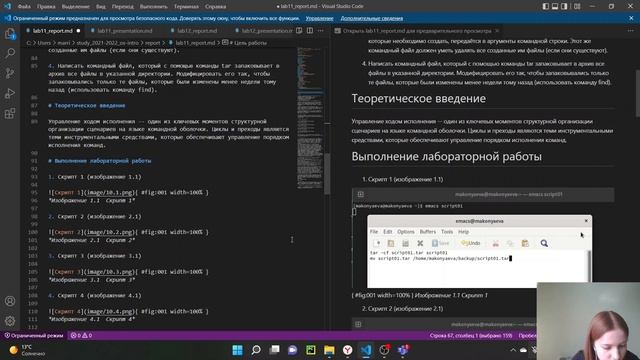Open the Выполнить menu
This screenshot has height=360, width=640.
coord(153,7)
